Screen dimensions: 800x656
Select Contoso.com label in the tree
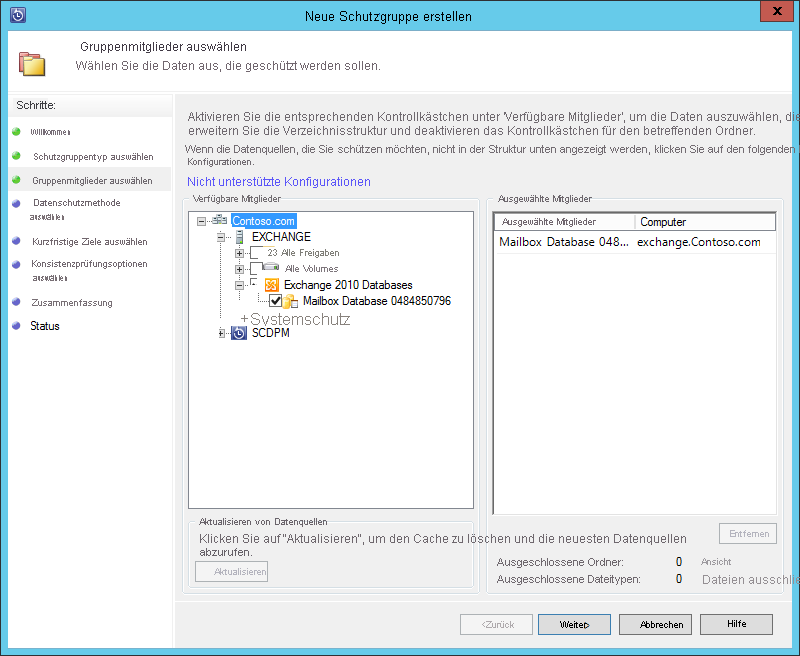click(x=263, y=221)
